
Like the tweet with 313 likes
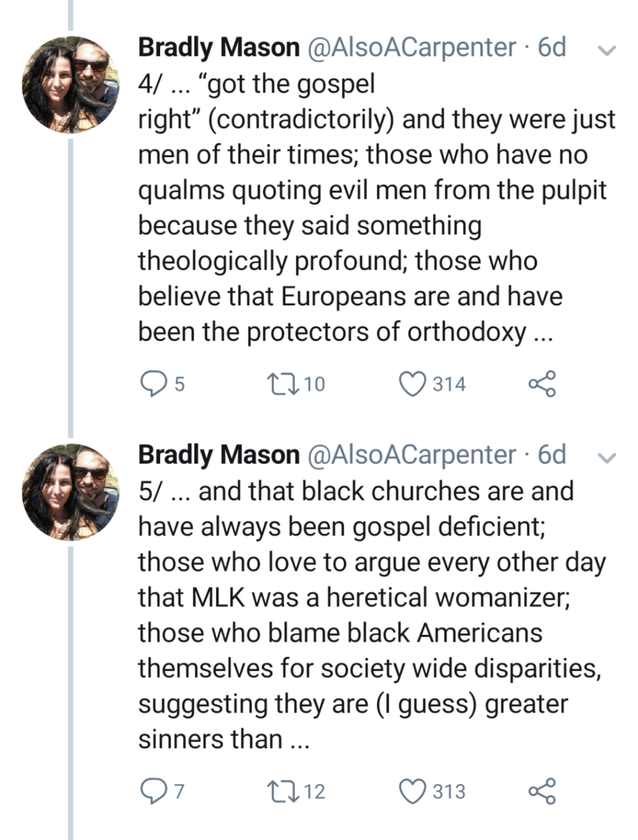[x=412, y=791]
